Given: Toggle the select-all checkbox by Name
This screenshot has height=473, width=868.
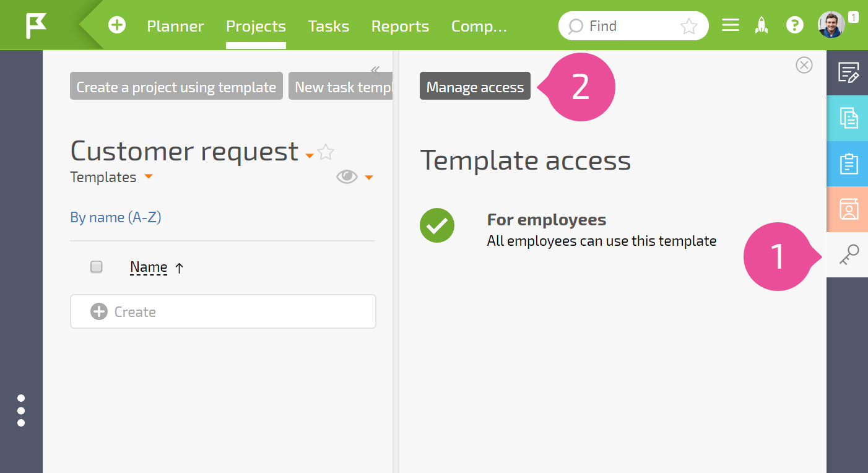Looking at the screenshot, I should point(96,267).
